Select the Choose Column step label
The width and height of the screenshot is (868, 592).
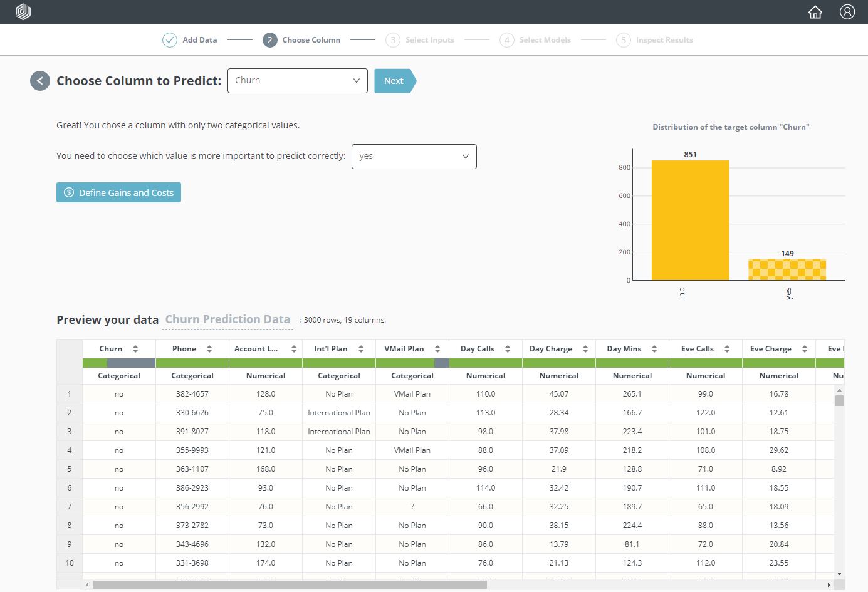click(311, 40)
